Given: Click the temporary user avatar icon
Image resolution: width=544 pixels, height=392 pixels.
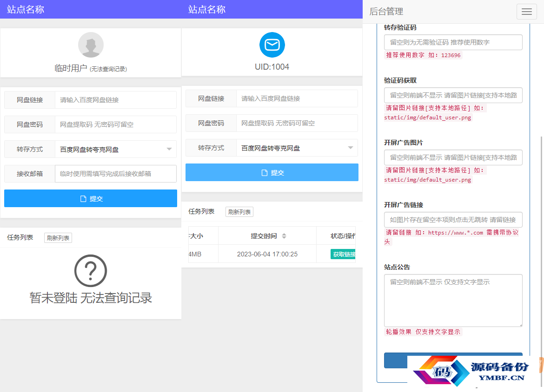Looking at the screenshot, I should pos(91,45).
